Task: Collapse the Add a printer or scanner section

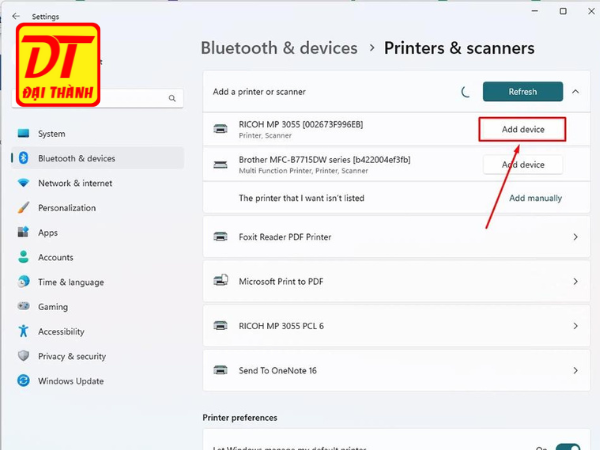Action: tap(576, 91)
